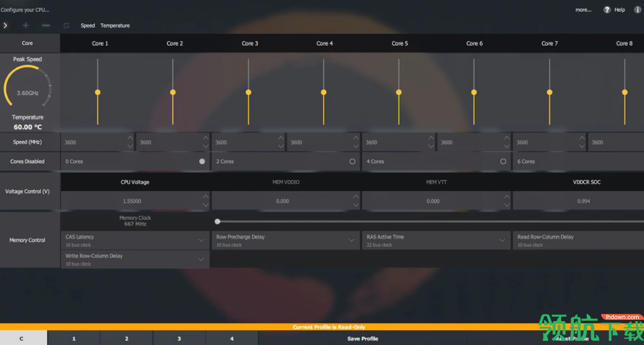Viewport: 644px width, 345px height.
Task: Click the 6 Cores disabled option
Action: pyautogui.click(x=578, y=161)
